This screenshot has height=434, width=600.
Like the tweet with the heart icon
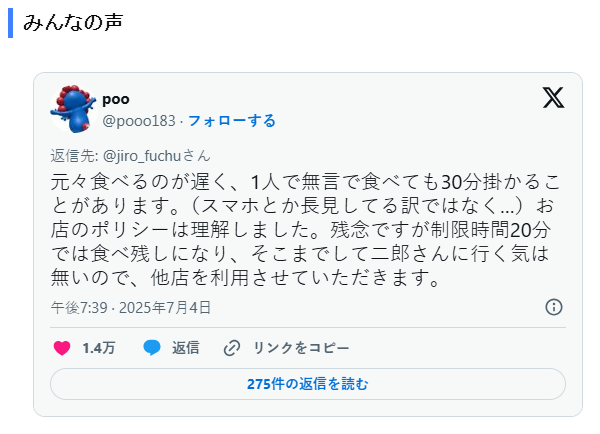click(x=62, y=348)
